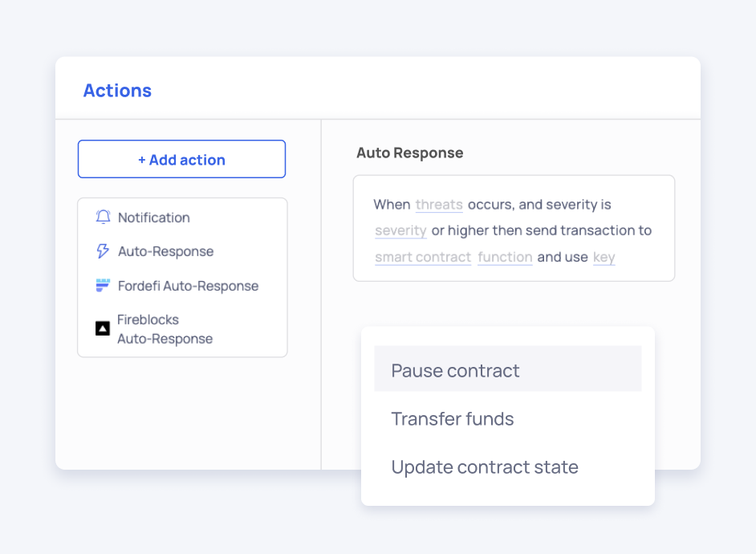The width and height of the screenshot is (756, 554).
Task: Pick the Update contract state option
Action: pos(484,467)
